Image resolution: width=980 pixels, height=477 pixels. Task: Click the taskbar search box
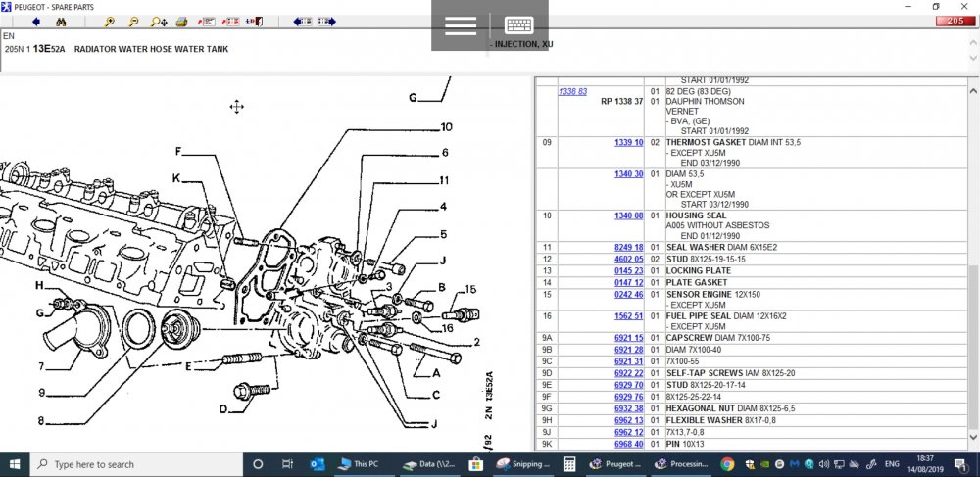(136, 464)
